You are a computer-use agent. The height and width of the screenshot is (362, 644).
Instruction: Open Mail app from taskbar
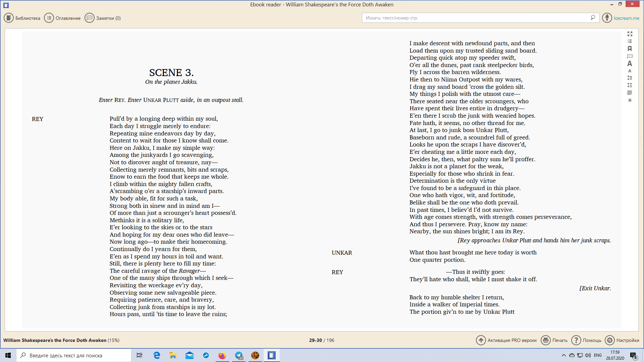pos(190,355)
